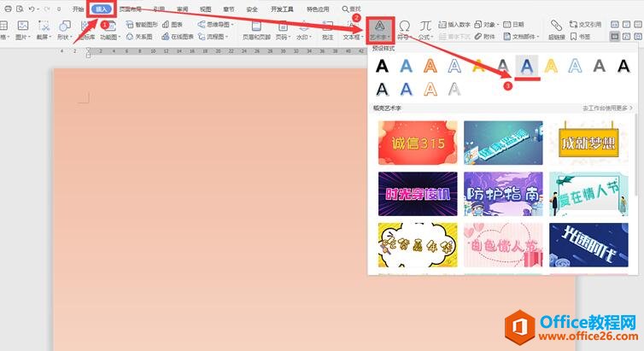Pick the solid black A preset style, first row

[x=382, y=66]
